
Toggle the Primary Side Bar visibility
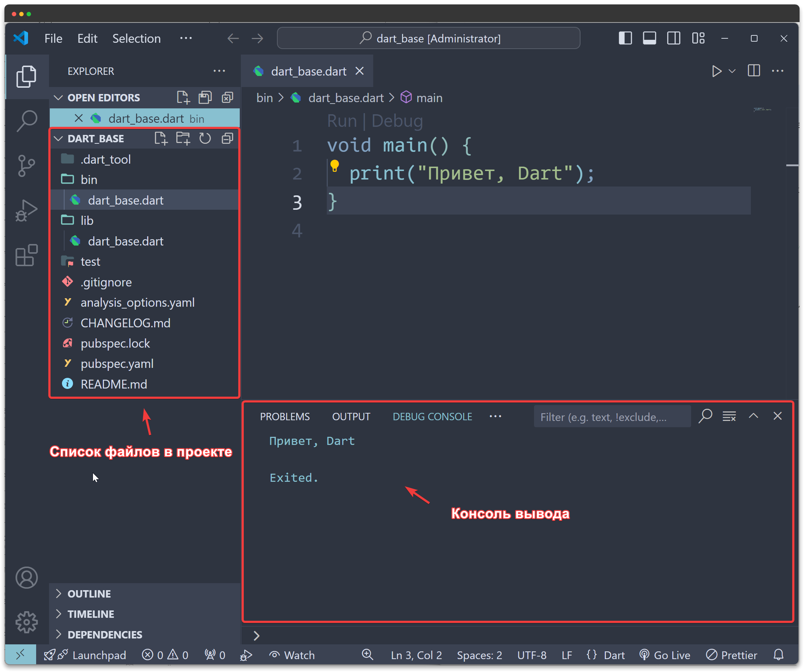pyautogui.click(x=625, y=38)
